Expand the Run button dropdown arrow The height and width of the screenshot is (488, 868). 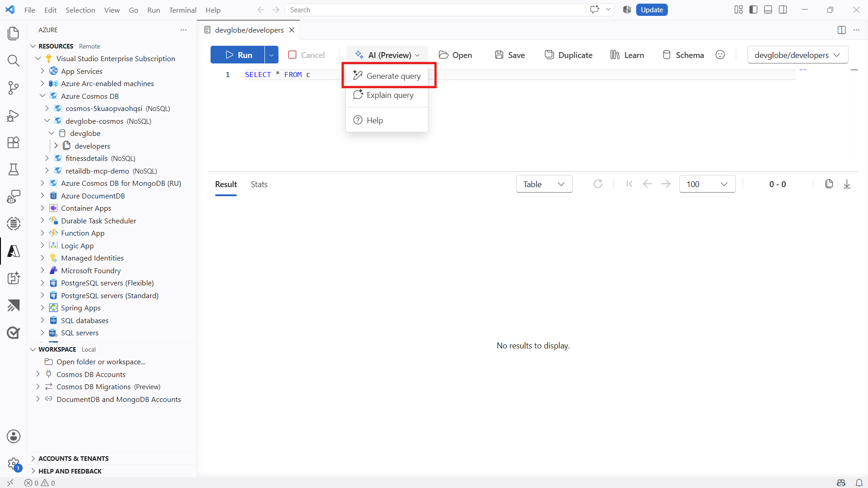(271, 55)
